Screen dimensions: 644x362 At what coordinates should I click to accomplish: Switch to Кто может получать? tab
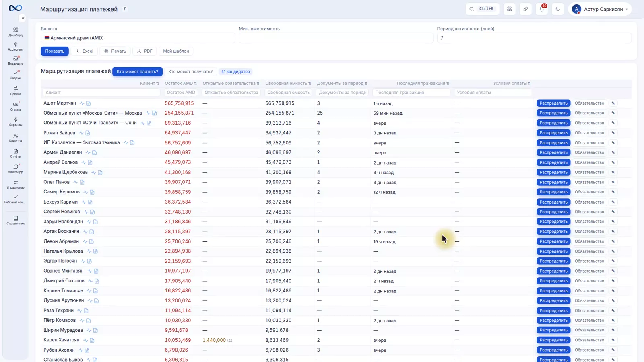(190, 72)
